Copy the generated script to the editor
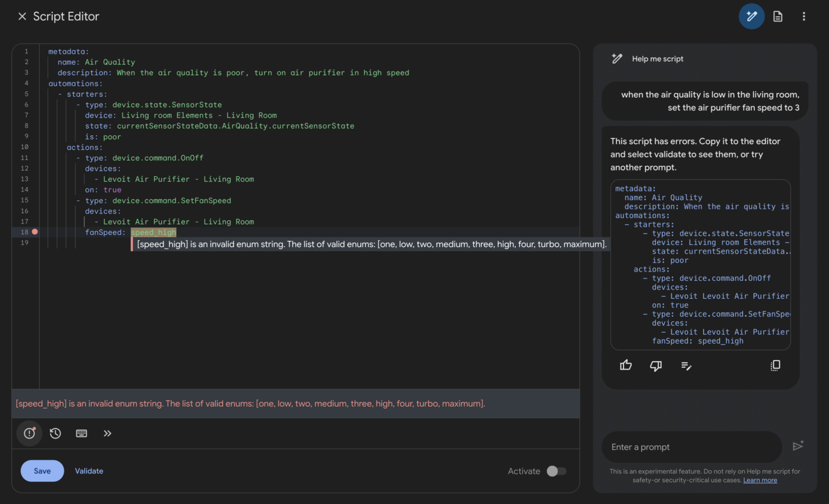This screenshot has height=504, width=829. coord(775,365)
